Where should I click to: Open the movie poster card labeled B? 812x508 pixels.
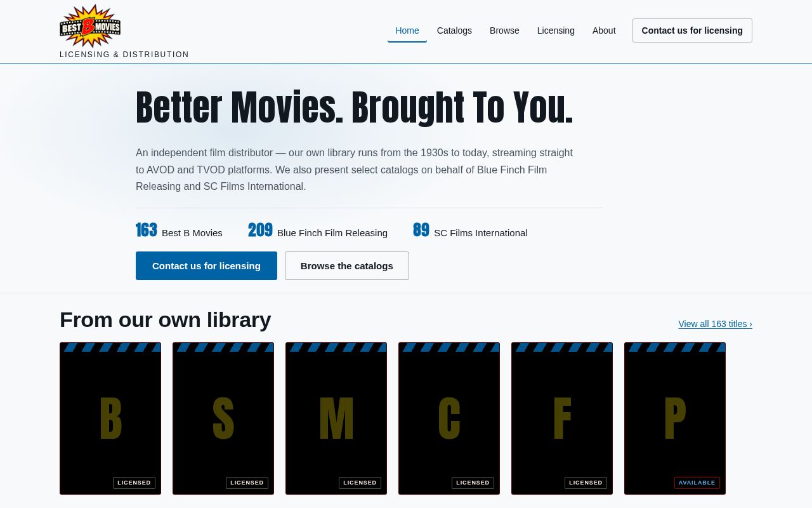pos(110,418)
